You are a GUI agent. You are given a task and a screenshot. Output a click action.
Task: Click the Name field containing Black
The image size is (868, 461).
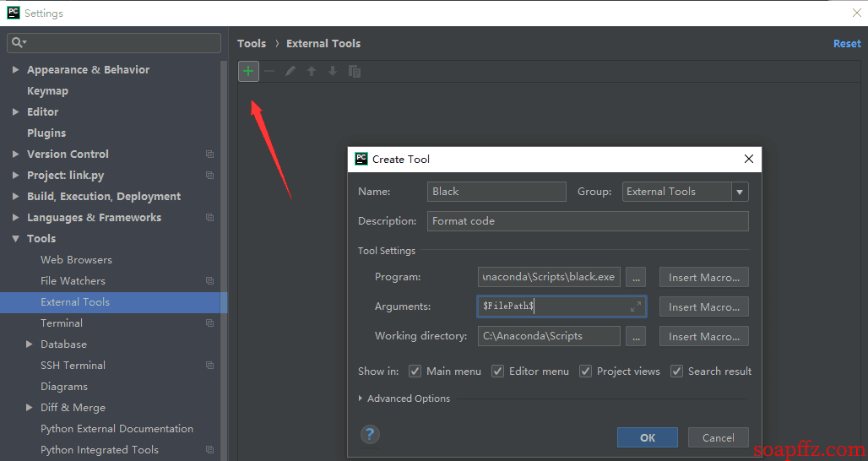496,192
